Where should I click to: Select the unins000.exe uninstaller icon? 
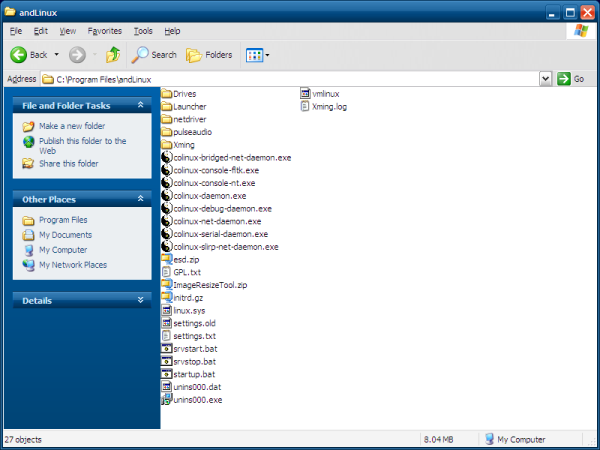[166, 399]
